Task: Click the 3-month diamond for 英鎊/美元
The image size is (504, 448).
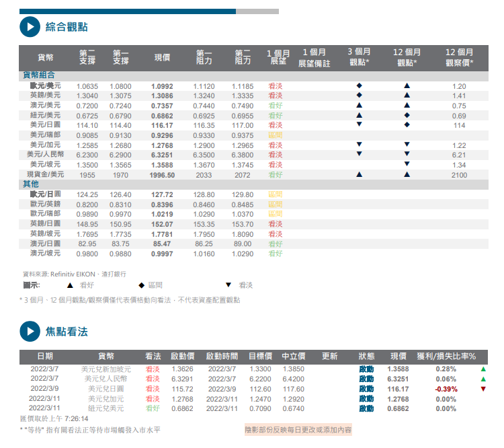Action: [x=360, y=95]
